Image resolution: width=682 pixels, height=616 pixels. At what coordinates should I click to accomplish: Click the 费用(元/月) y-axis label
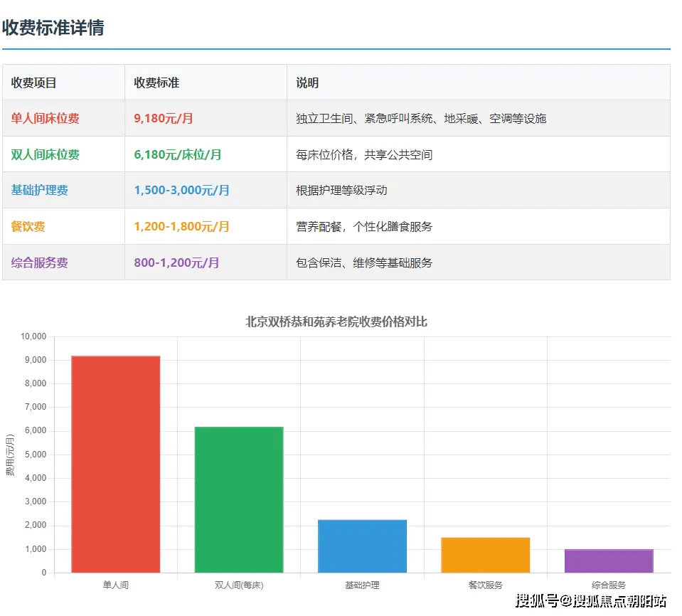tap(10, 455)
